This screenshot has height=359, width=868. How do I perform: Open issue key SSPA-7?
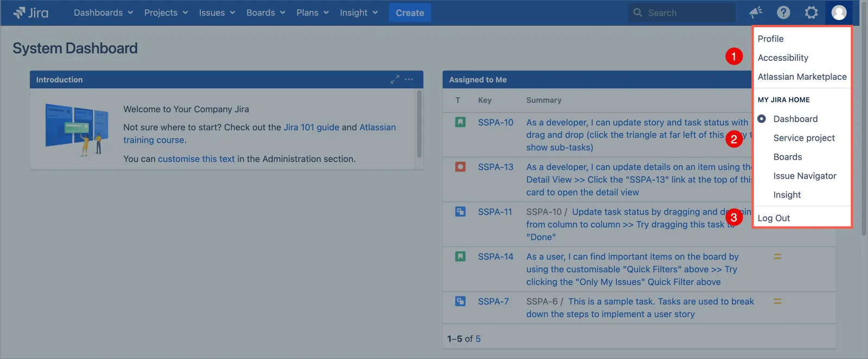[x=493, y=301]
